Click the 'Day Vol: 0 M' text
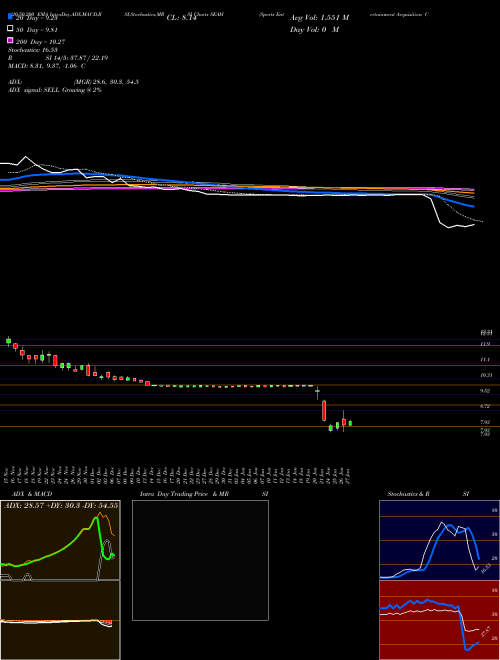Viewport: 500px width, 660px height. (314, 30)
